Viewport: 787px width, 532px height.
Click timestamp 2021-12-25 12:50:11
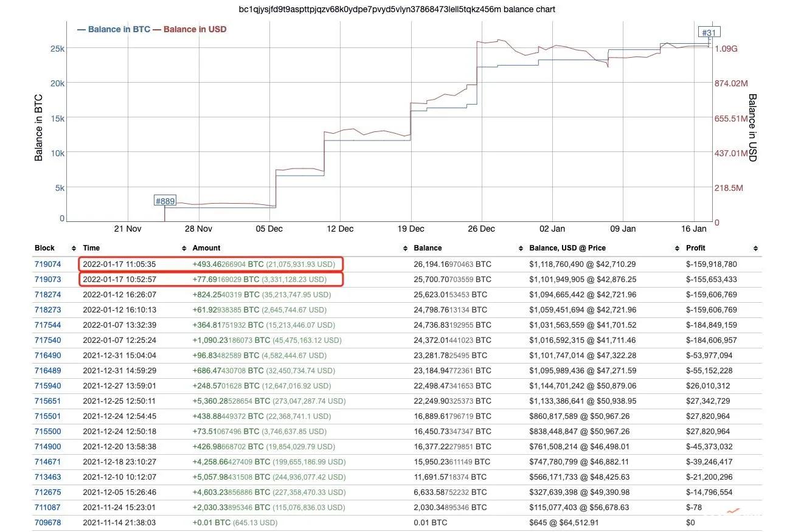pyautogui.click(x=119, y=401)
